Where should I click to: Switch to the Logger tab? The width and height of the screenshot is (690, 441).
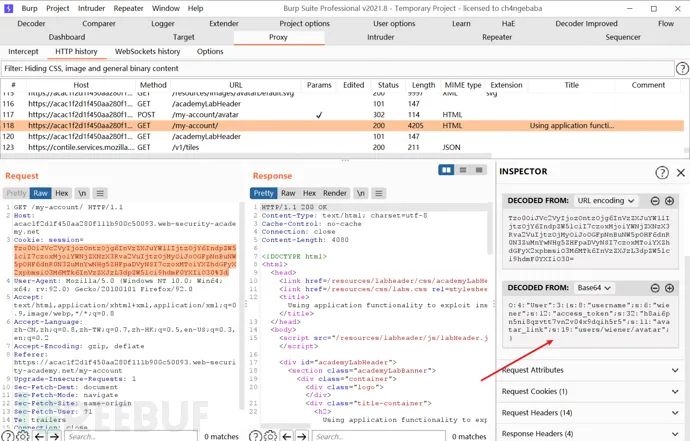pos(163,24)
